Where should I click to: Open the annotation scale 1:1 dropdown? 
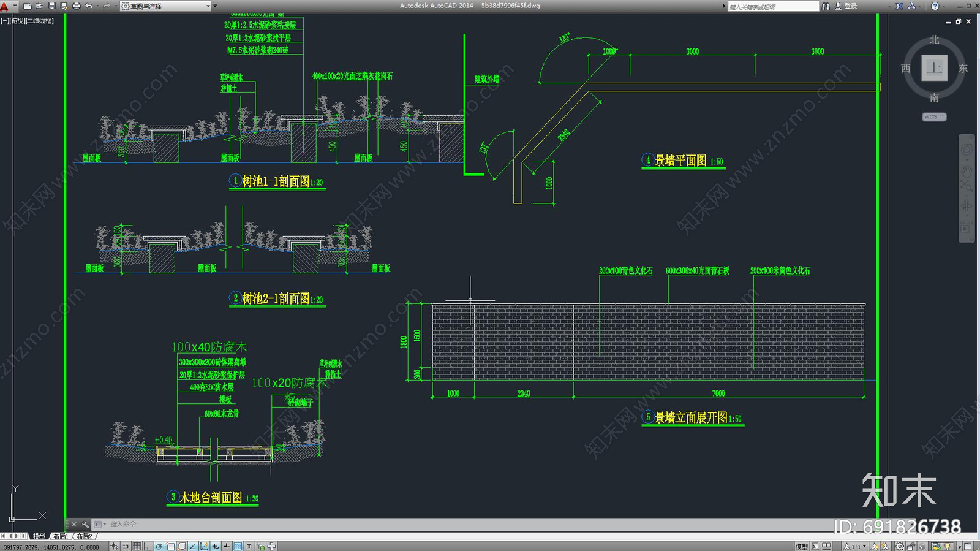854,546
